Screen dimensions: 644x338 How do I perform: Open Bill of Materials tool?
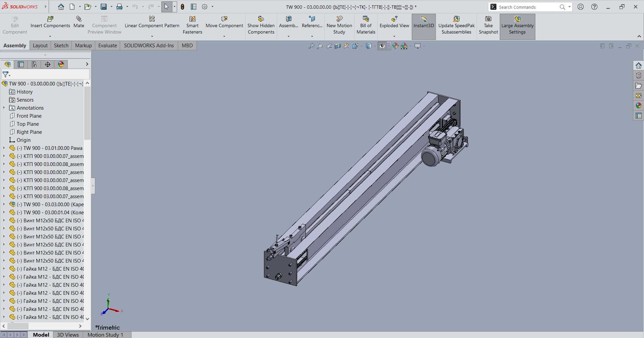click(366, 25)
